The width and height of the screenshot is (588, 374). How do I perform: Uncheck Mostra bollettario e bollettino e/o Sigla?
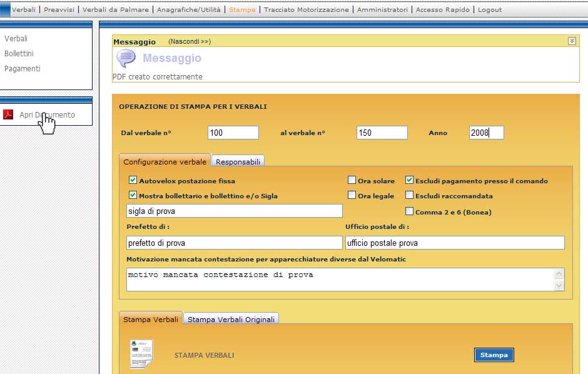click(x=133, y=195)
